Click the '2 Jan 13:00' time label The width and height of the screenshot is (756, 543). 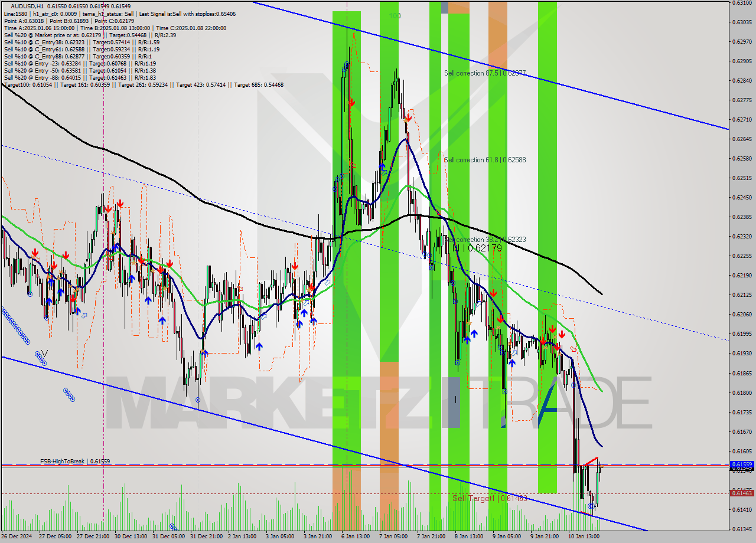tap(242, 537)
